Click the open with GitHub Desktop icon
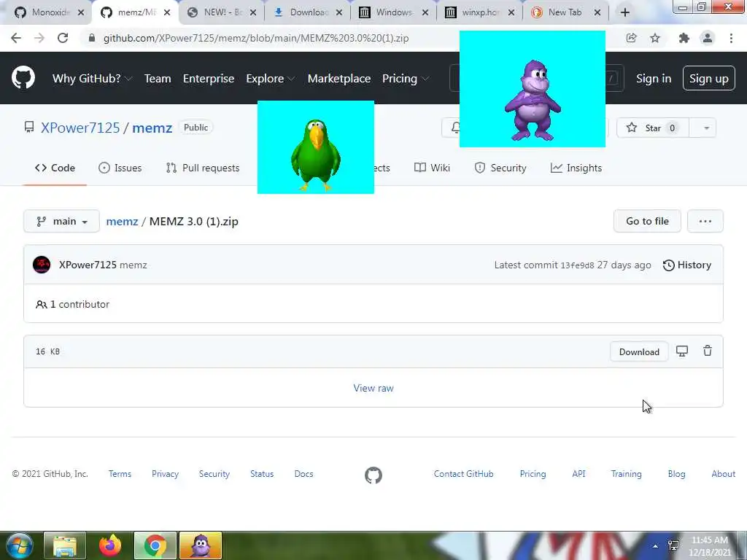The image size is (747, 560). [x=682, y=351]
